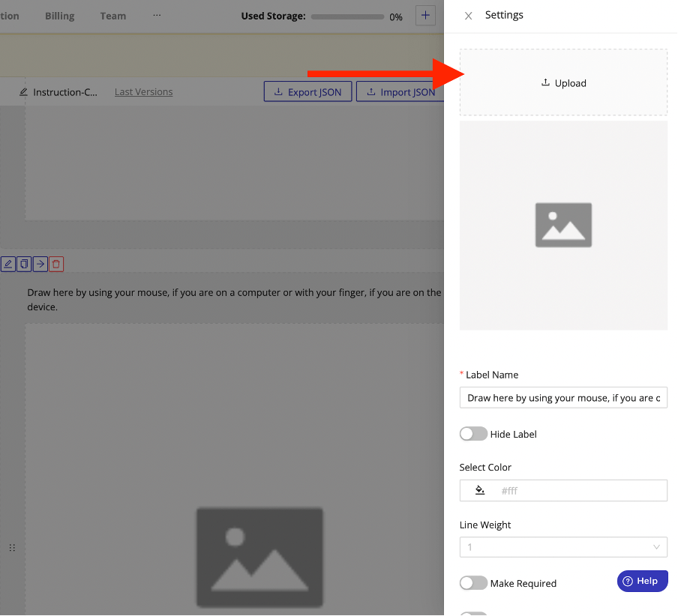The width and height of the screenshot is (678, 616).
Task: Open Last Versions link
Action: tap(143, 91)
